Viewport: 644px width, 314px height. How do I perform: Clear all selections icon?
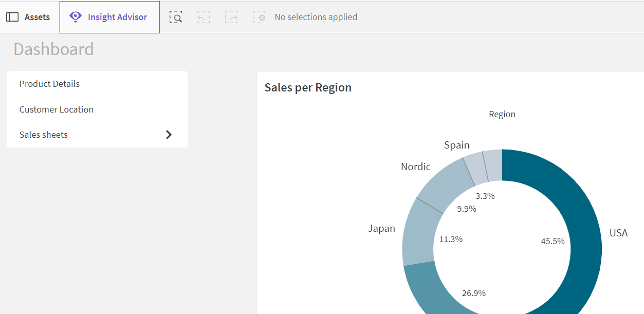click(x=259, y=17)
